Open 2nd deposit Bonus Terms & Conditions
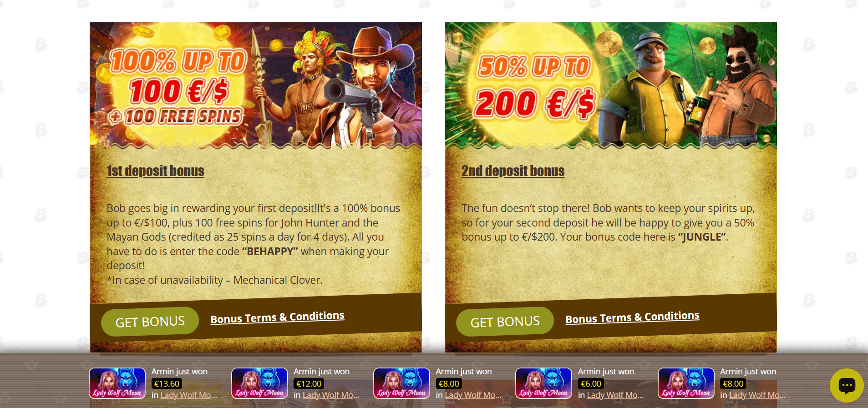The image size is (868, 408). [x=632, y=317]
